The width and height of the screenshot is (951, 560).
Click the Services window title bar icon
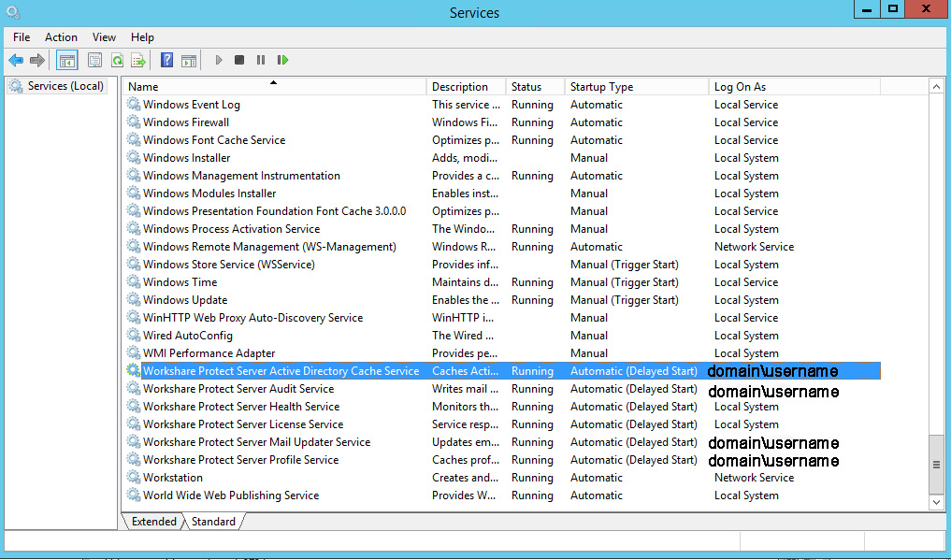[13, 12]
